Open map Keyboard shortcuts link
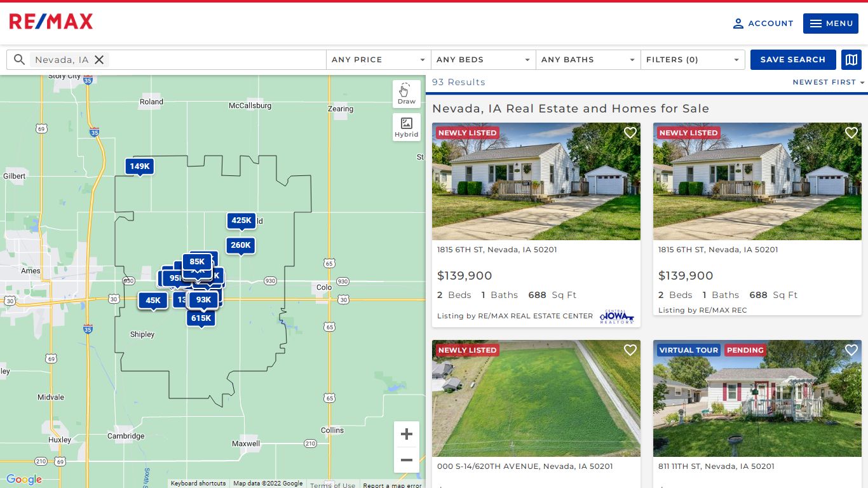This screenshot has width=868, height=488. [198, 484]
